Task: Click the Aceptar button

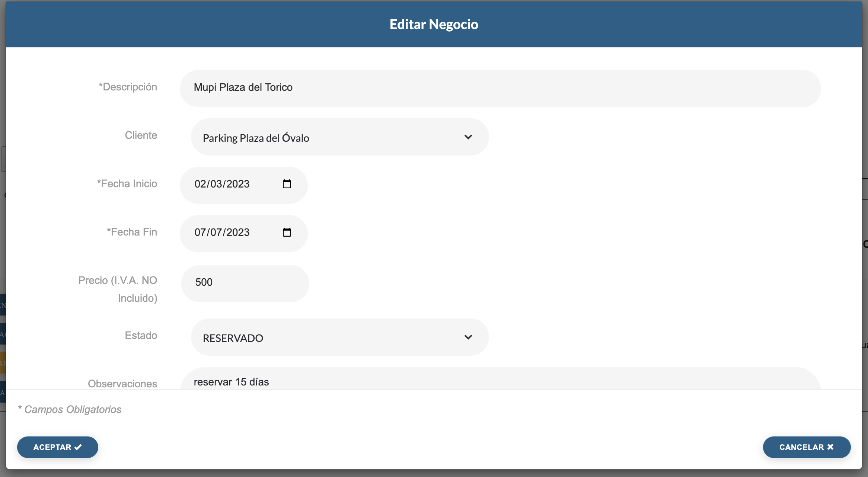Action: pyautogui.click(x=58, y=447)
